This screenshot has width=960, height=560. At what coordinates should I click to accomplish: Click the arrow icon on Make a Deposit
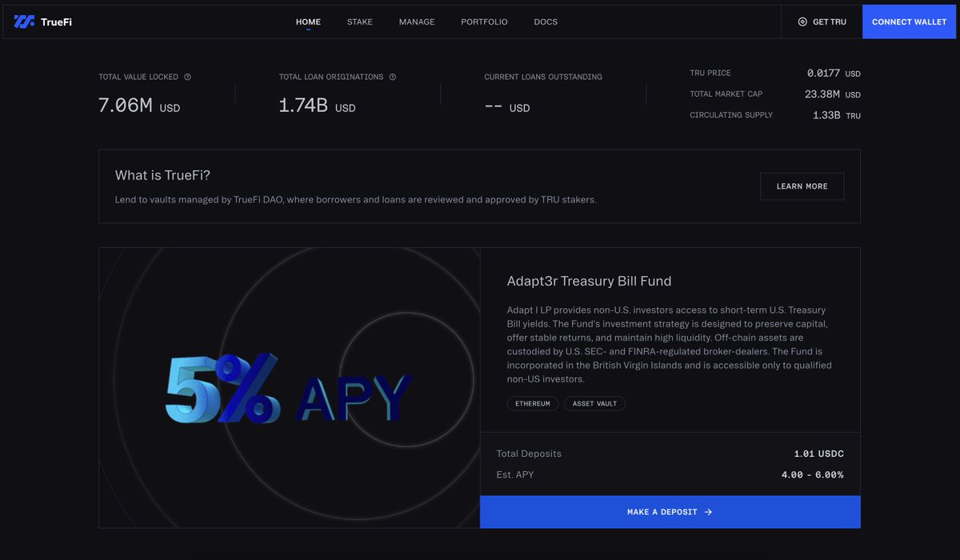point(707,512)
